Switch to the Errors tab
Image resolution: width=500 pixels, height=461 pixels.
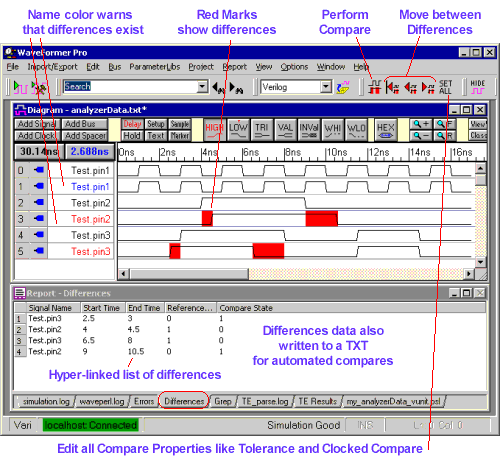(x=144, y=402)
